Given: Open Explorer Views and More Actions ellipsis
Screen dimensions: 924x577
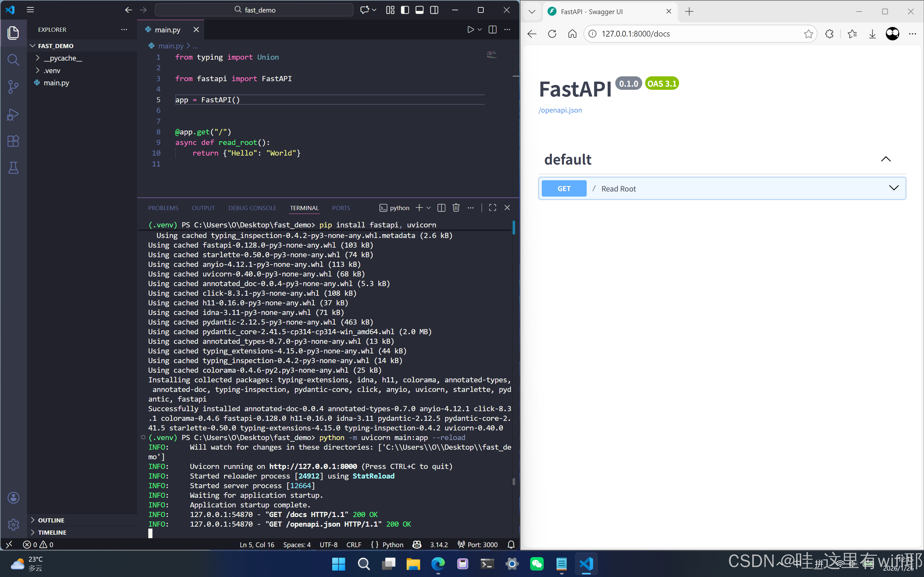Looking at the screenshot, I should (124, 30).
